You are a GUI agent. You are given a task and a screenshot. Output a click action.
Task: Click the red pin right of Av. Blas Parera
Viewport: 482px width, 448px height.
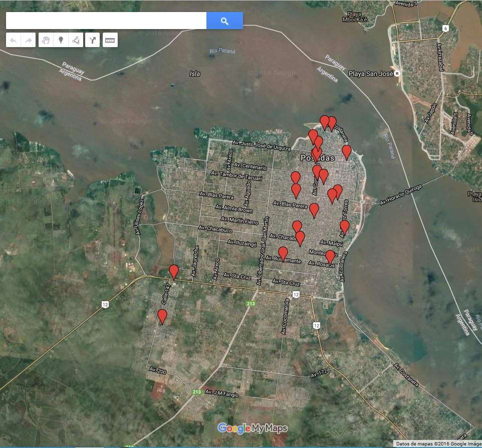point(314,210)
